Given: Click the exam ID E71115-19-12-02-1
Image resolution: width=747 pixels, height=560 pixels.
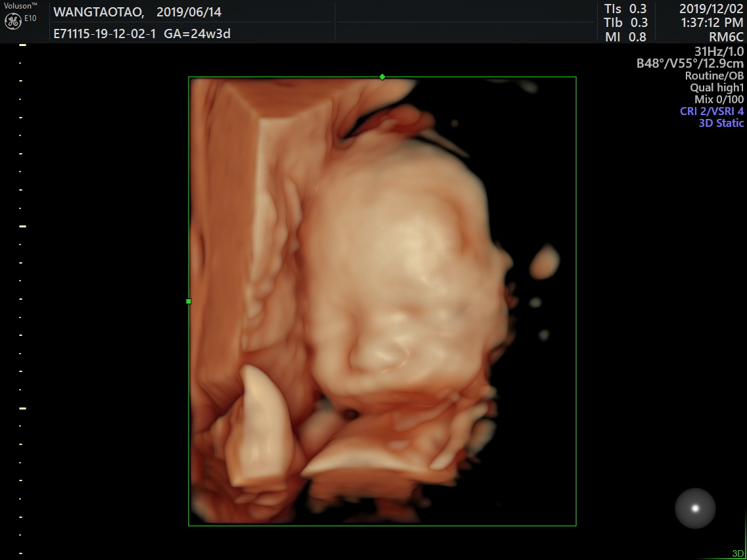Looking at the screenshot, I should tap(105, 34).
